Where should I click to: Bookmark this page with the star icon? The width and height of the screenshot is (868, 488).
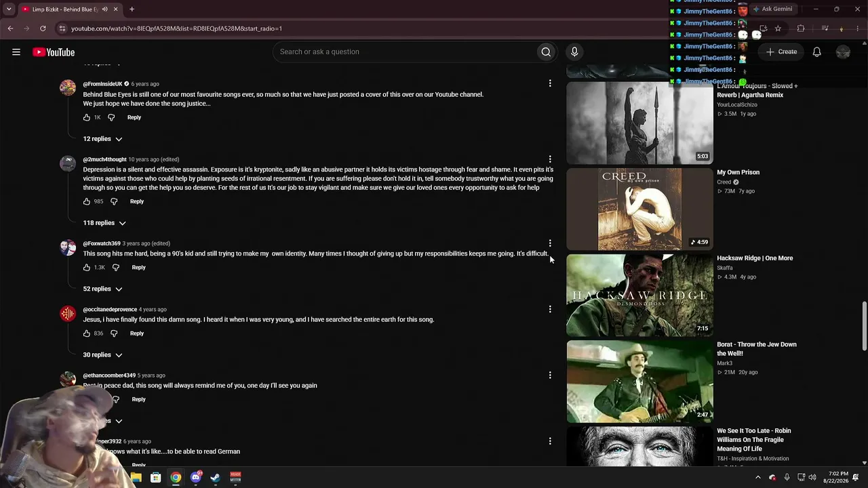click(x=778, y=28)
